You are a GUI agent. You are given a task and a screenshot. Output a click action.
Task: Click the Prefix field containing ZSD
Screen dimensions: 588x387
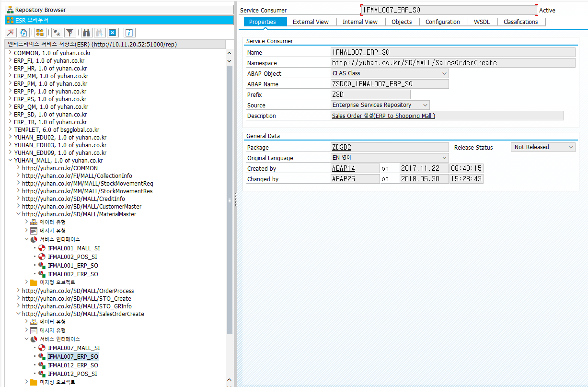(x=371, y=94)
